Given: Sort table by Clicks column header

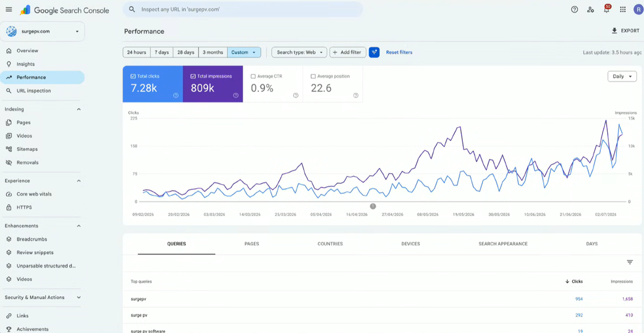Looking at the screenshot, I should click(x=574, y=281).
